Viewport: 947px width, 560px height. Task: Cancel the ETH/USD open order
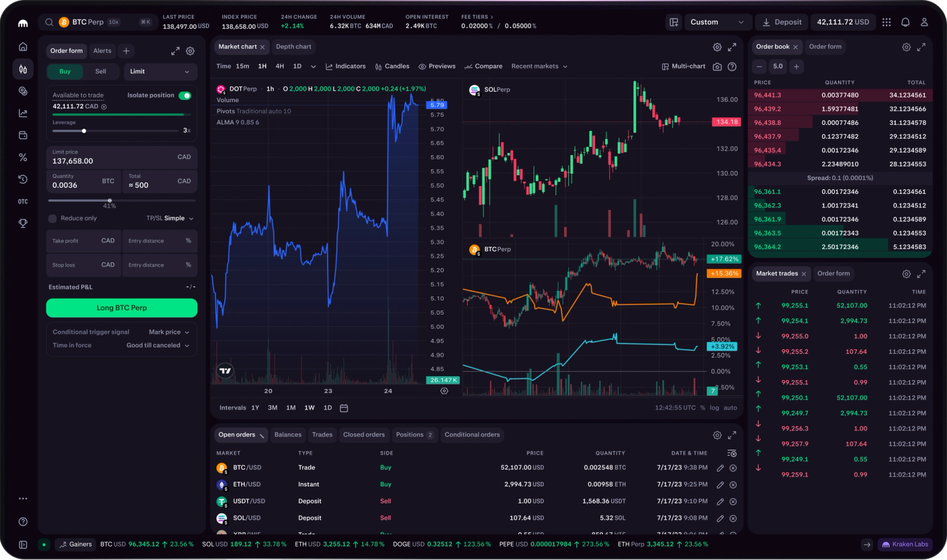pos(733,485)
